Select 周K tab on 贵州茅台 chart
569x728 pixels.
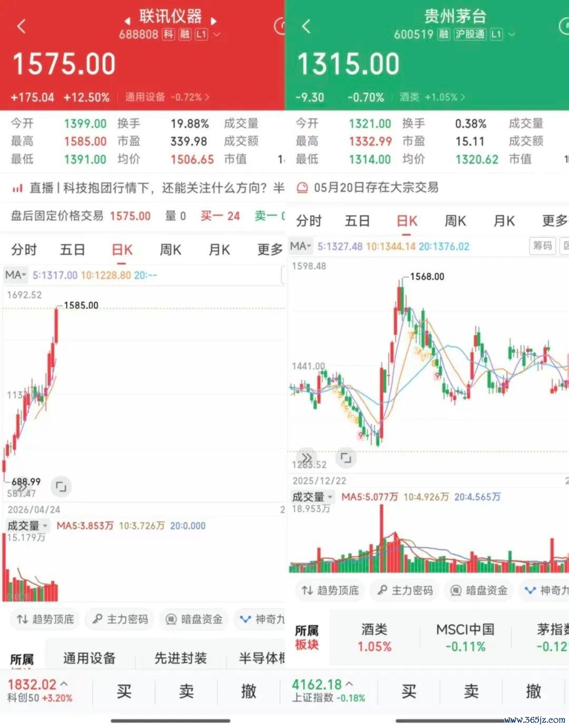pos(456,221)
